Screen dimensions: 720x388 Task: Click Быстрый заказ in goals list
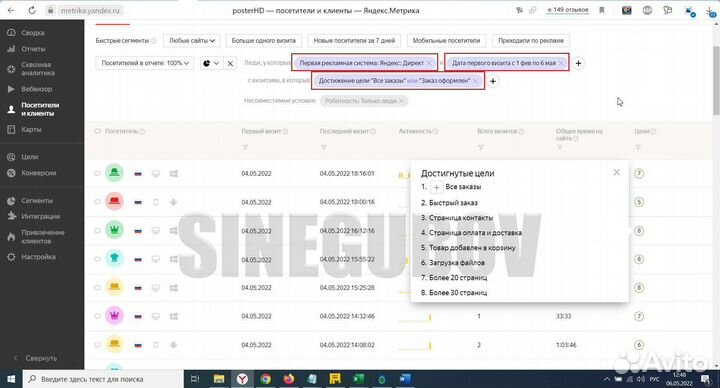point(453,202)
